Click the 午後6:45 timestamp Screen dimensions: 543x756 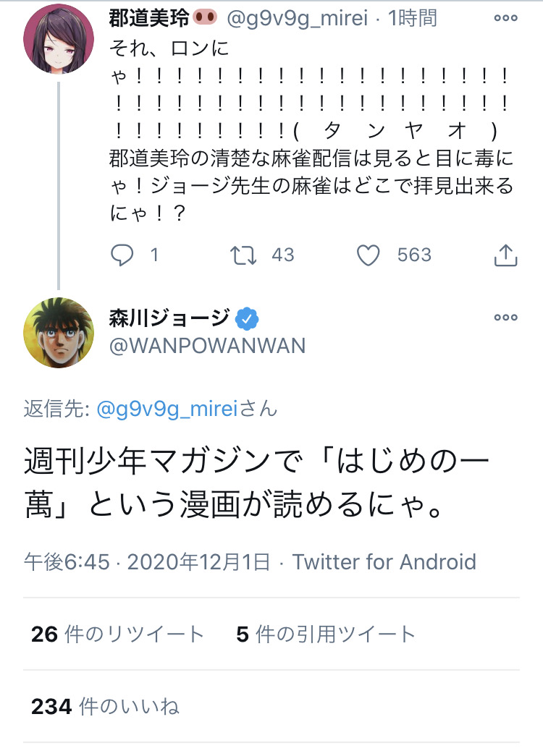click(67, 561)
